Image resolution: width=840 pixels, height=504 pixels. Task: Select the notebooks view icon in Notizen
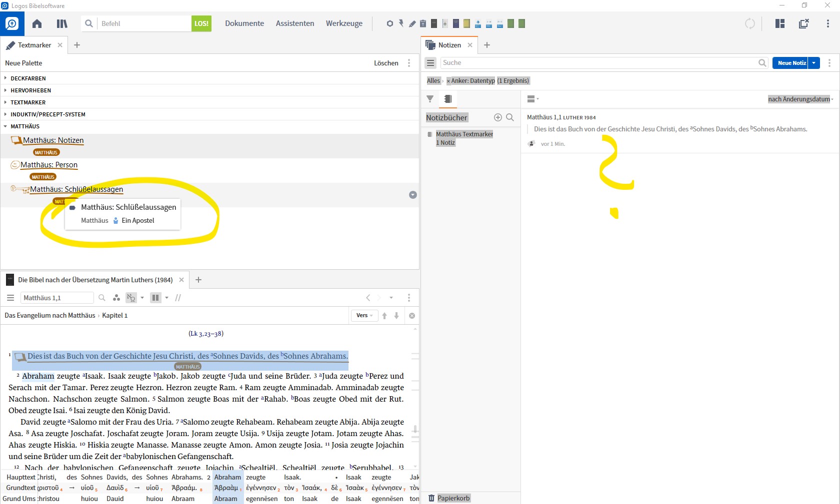tap(448, 99)
